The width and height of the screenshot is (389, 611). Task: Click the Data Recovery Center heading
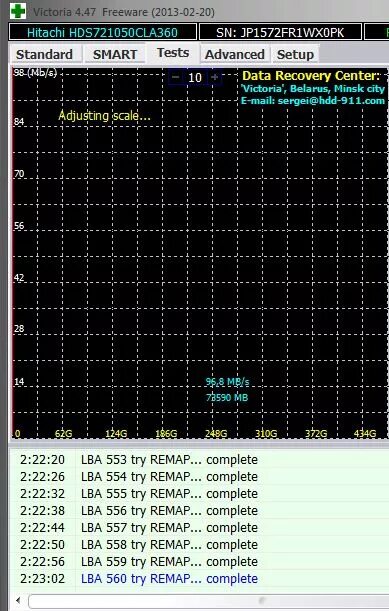coord(311,76)
